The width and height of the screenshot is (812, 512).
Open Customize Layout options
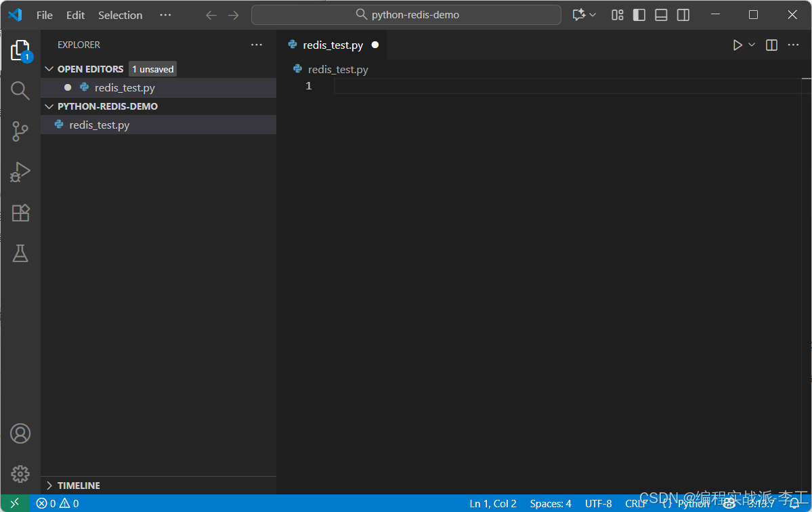617,15
